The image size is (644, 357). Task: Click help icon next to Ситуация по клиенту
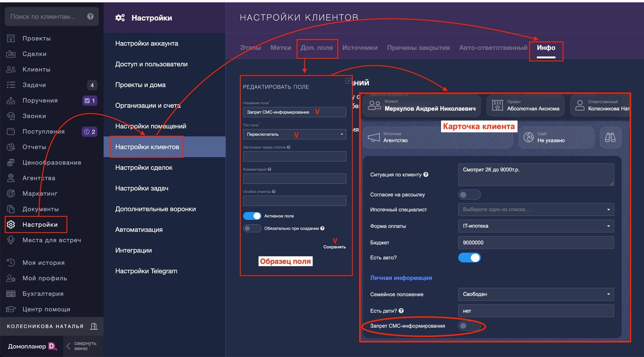coord(426,175)
